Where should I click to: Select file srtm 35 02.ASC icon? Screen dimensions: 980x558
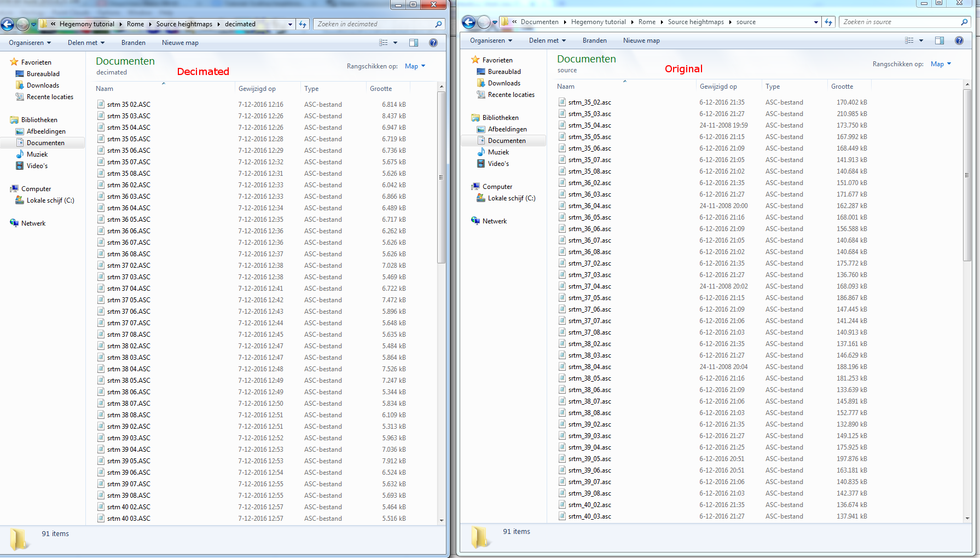click(101, 104)
